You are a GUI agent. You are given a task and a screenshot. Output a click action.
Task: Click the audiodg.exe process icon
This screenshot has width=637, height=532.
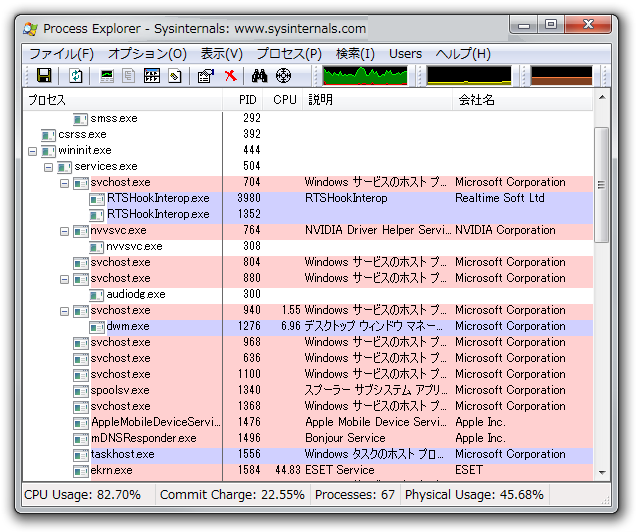coord(96,295)
